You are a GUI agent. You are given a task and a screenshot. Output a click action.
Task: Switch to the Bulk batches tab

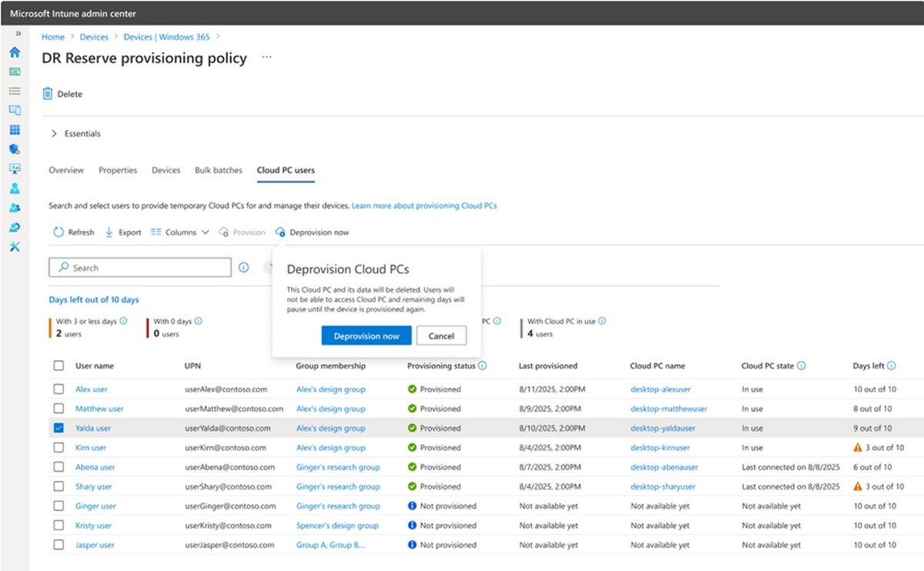point(218,170)
